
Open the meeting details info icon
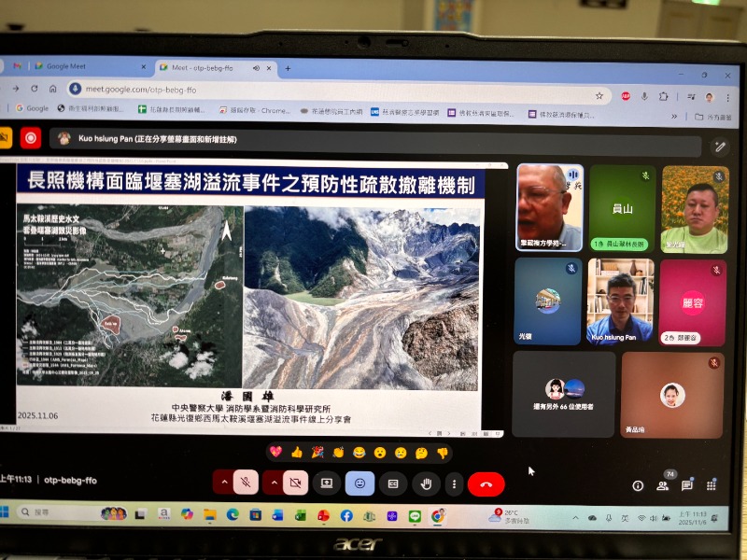pyautogui.click(x=638, y=485)
